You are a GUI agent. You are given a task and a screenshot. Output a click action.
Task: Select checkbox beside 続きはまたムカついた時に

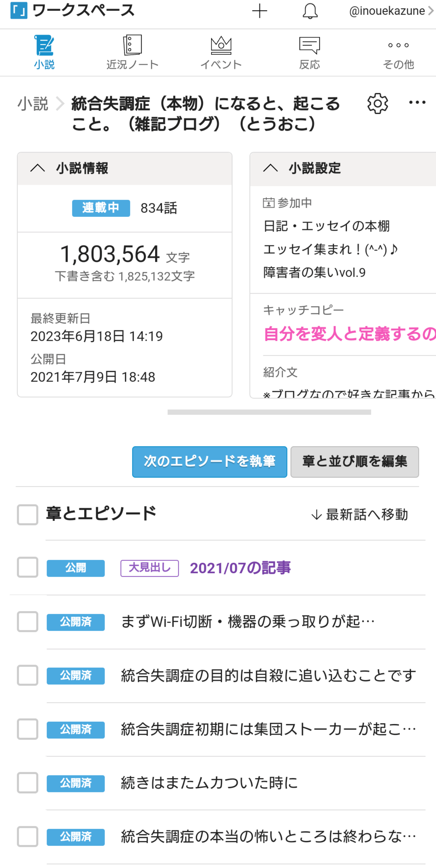click(x=28, y=783)
